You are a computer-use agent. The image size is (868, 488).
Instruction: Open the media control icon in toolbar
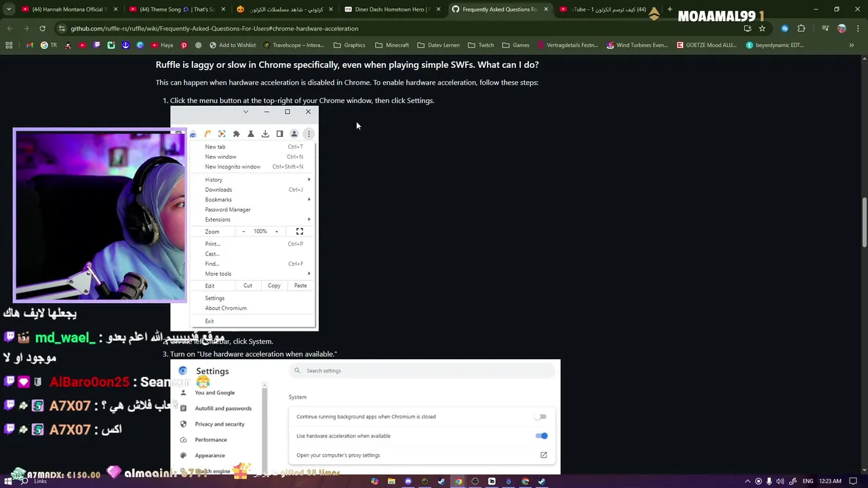[825, 28]
